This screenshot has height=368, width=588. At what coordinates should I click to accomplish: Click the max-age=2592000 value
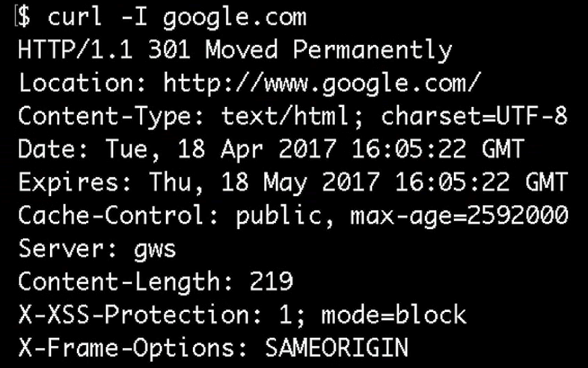(459, 216)
